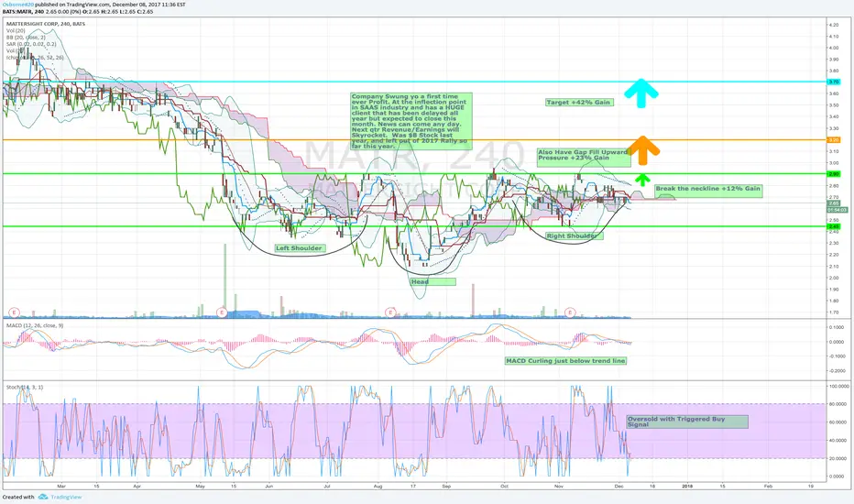Select the cyan 3.70 price label
Screen dimensions: 854x504
[834, 82]
